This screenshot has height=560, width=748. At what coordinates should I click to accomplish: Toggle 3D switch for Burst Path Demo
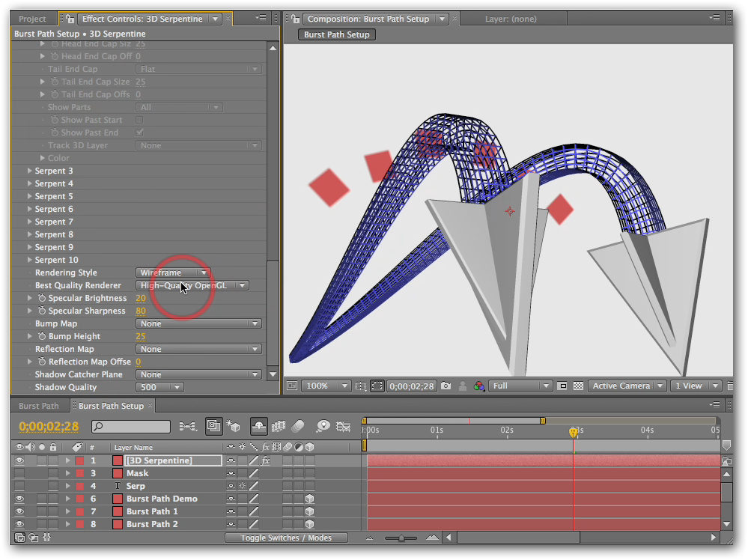coord(309,499)
